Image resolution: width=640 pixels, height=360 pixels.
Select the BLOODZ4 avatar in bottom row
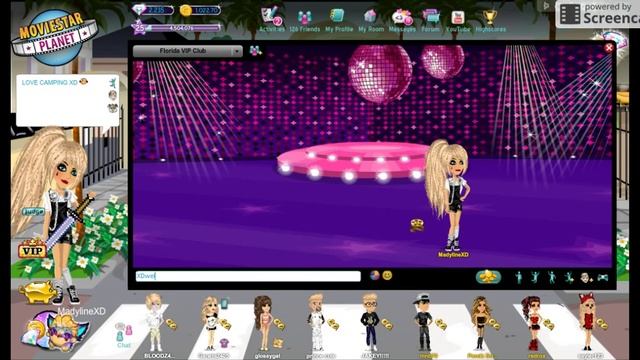click(x=155, y=322)
